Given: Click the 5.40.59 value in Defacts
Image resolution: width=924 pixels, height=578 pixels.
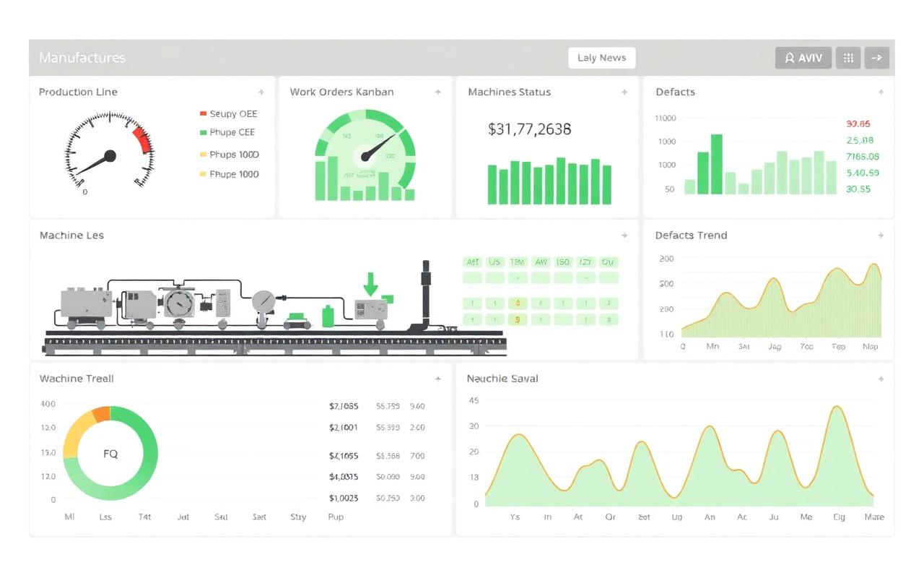Looking at the screenshot, I should [863, 173].
